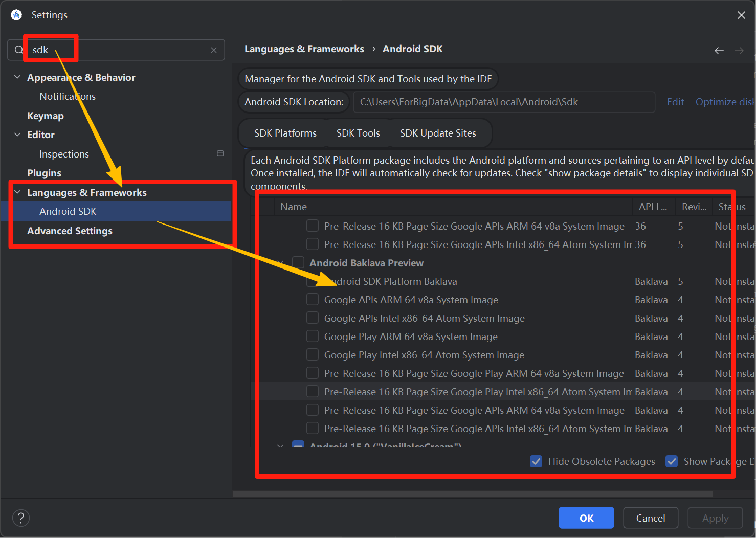
Task: Open the Keymap settings page
Action: (46, 116)
